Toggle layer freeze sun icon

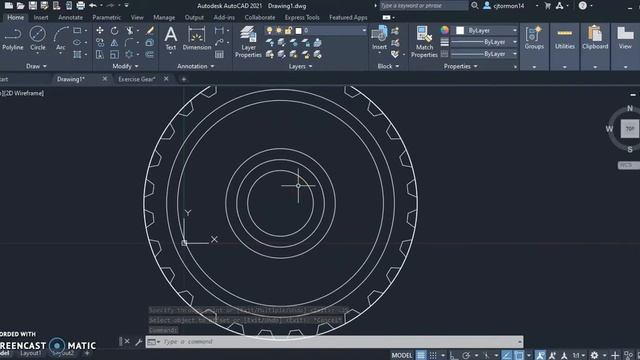click(x=279, y=31)
